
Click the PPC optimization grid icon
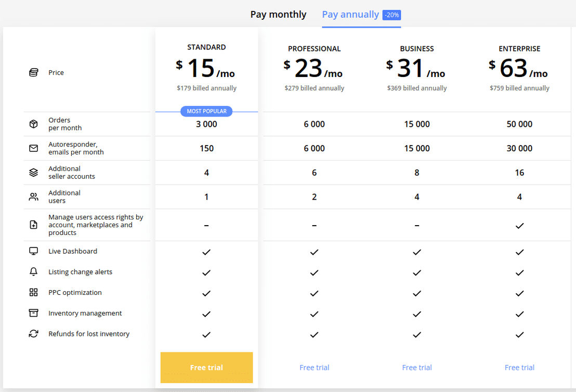[33, 292]
